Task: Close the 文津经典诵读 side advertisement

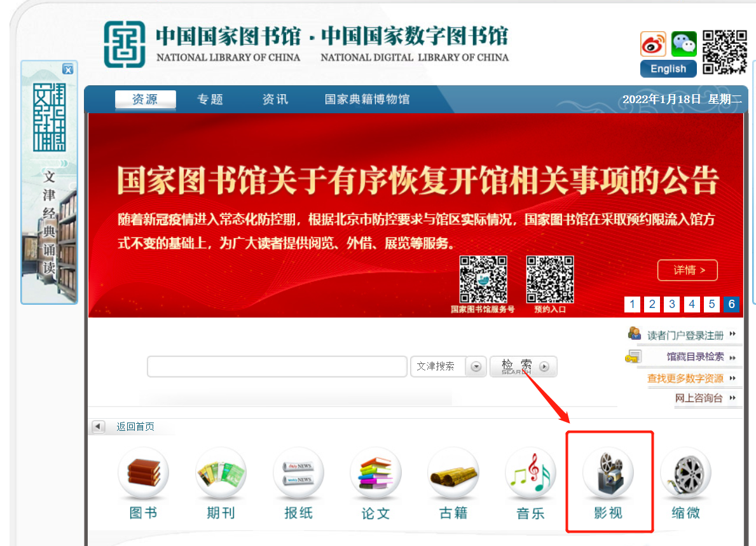Action: 68,69
